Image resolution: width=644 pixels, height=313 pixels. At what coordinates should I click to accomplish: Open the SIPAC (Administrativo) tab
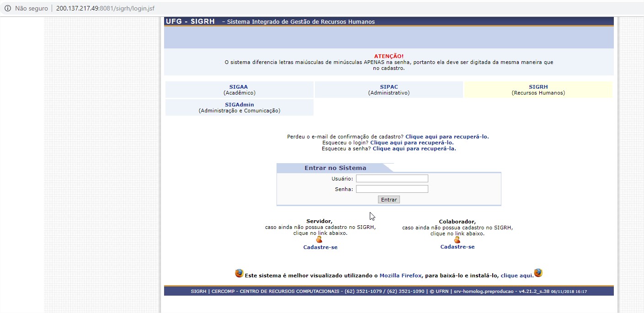pyautogui.click(x=389, y=90)
